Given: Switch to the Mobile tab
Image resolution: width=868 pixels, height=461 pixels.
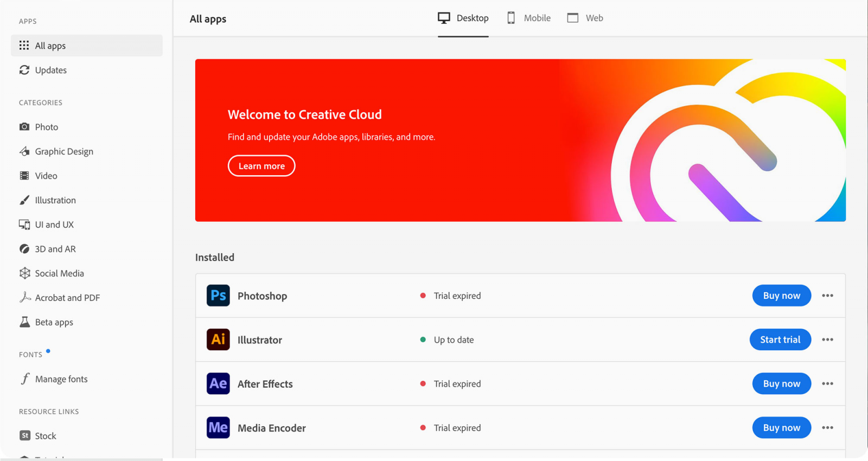Looking at the screenshot, I should click(529, 18).
